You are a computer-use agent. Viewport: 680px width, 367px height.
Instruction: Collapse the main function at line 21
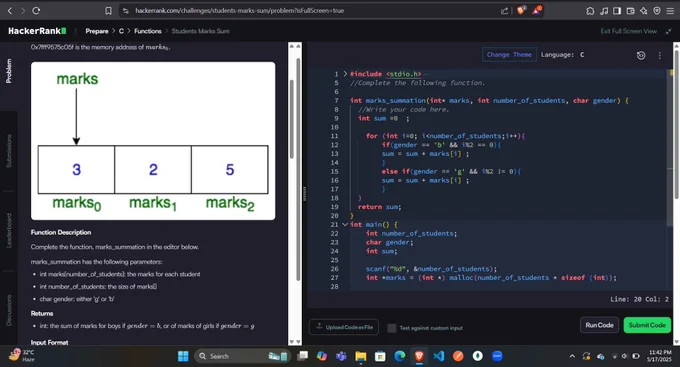(x=345, y=224)
